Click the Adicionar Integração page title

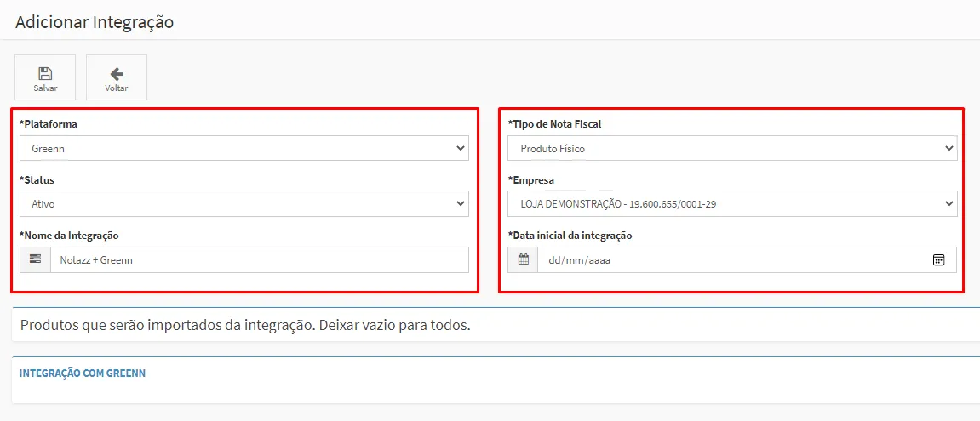[95, 22]
